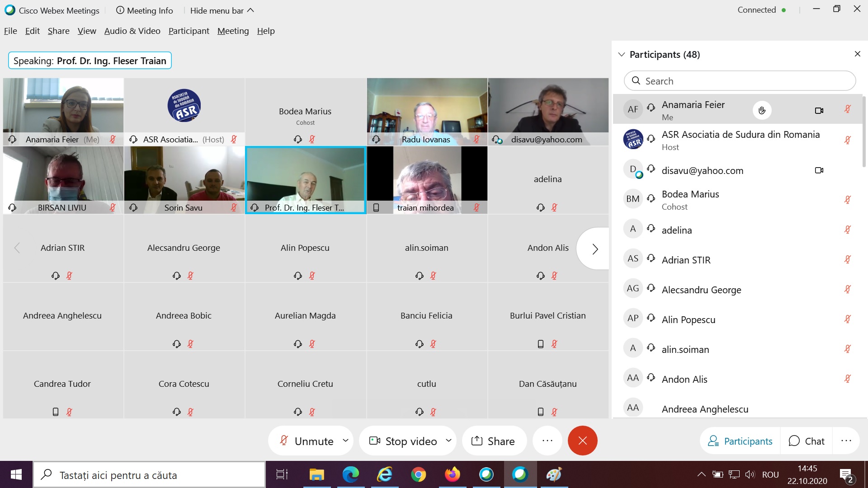Viewport: 868px width, 488px height.
Task: Toggle the Stop video button
Action: [404, 441]
